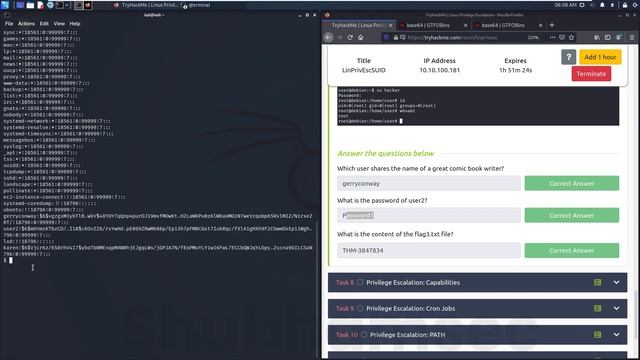Screen dimensions: 640x360
Task: Go to Firefox home page icon
Action: [361, 37]
